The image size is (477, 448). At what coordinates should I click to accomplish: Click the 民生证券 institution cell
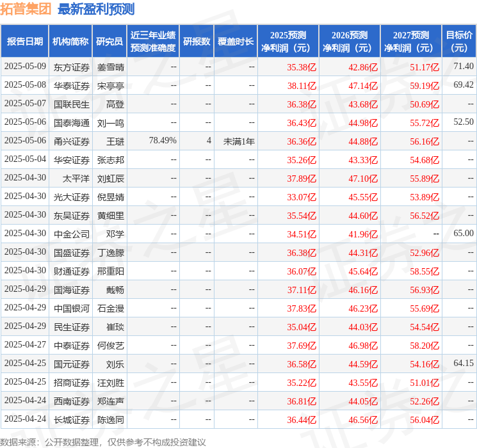[x=72, y=327]
